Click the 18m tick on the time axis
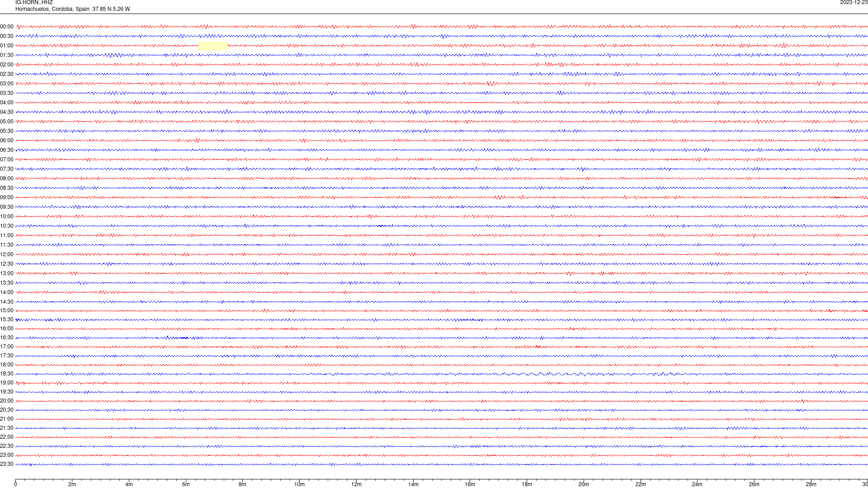The width and height of the screenshot is (868, 488). coord(527,484)
